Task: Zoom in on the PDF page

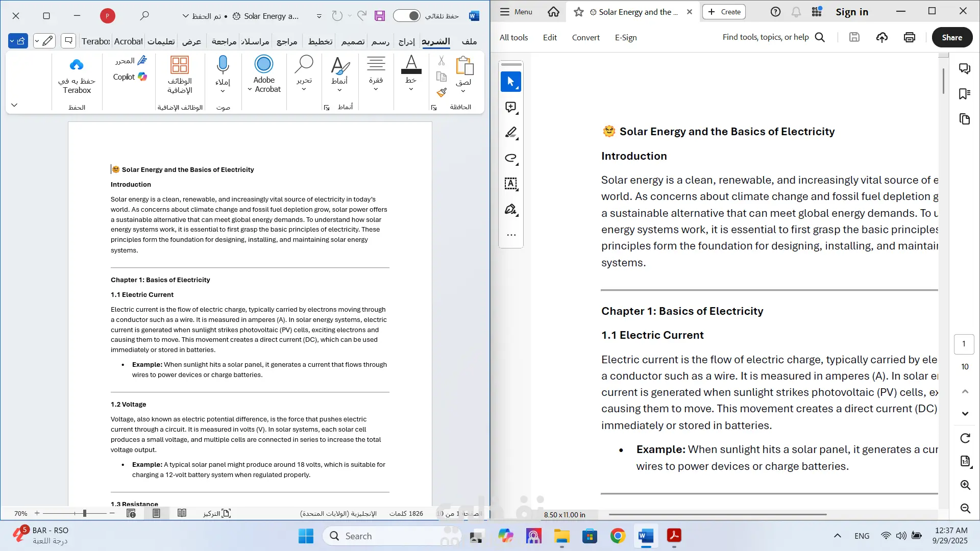Action: coord(965,485)
